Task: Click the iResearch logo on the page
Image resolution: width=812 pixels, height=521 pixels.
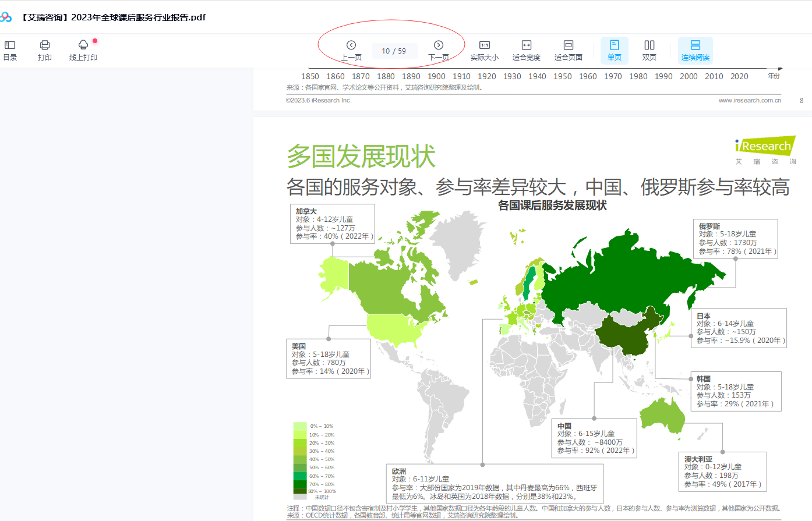Action: point(765,146)
